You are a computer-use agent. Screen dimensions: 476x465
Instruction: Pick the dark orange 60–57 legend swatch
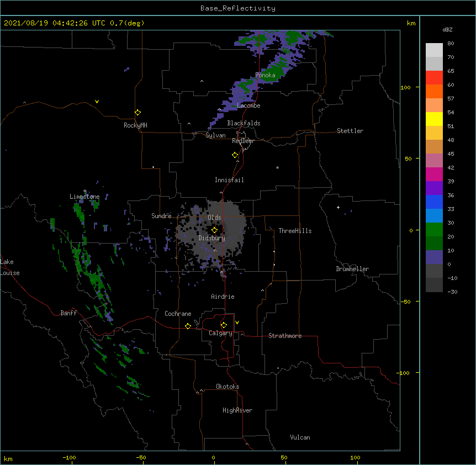point(434,91)
